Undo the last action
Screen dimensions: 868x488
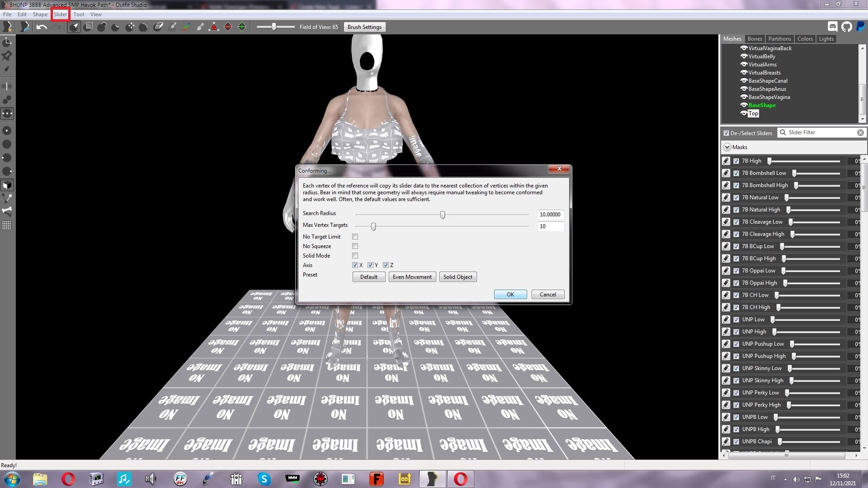tap(42, 27)
